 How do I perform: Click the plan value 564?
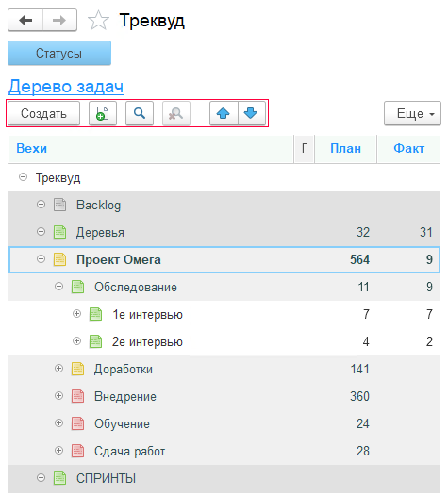coord(359,259)
